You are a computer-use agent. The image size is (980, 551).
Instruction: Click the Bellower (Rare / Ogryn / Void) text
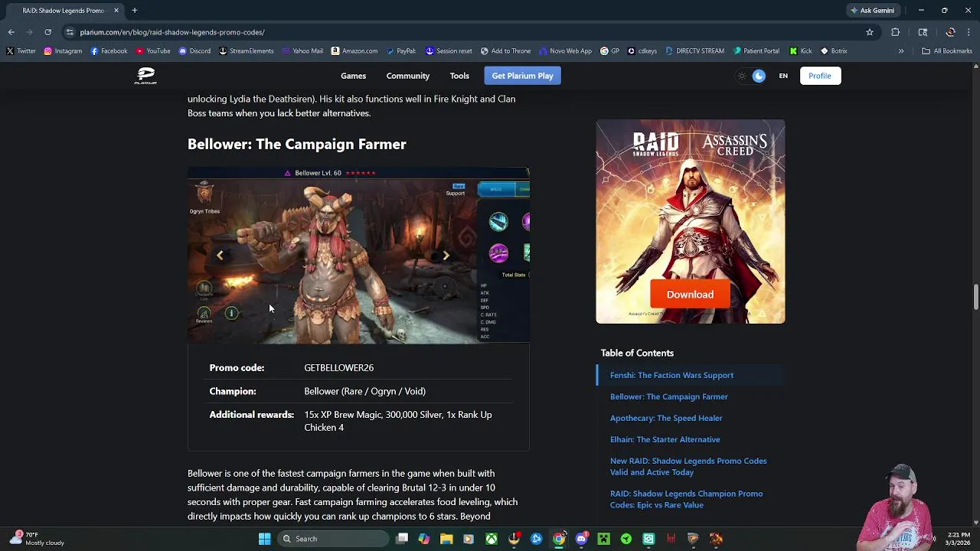(364, 391)
